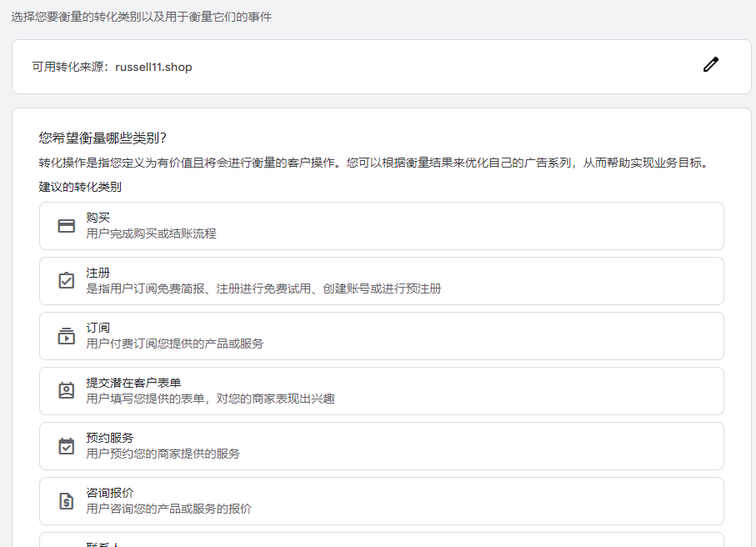Click description 用户付费订阅您提供的产品或服务
756x547 pixels.
click(174, 344)
